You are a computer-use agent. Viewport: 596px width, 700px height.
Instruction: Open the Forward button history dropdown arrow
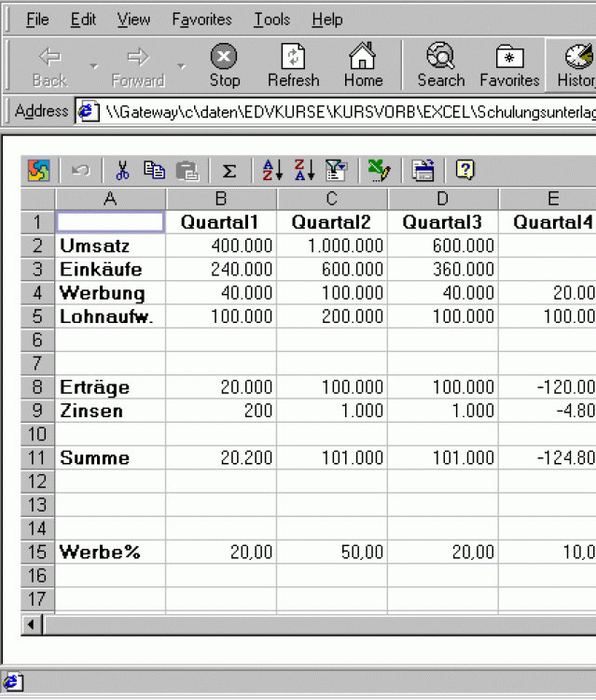point(181,66)
